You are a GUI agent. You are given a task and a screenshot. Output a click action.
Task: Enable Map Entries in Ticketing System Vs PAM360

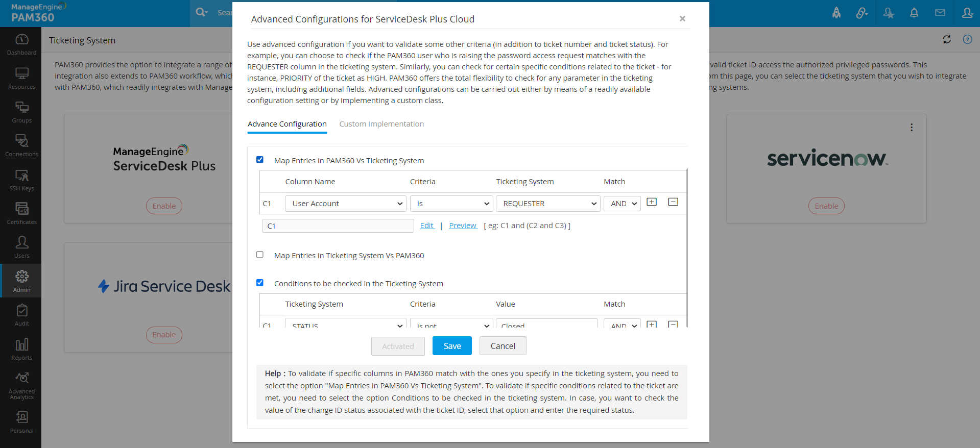(x=260, y=255)
